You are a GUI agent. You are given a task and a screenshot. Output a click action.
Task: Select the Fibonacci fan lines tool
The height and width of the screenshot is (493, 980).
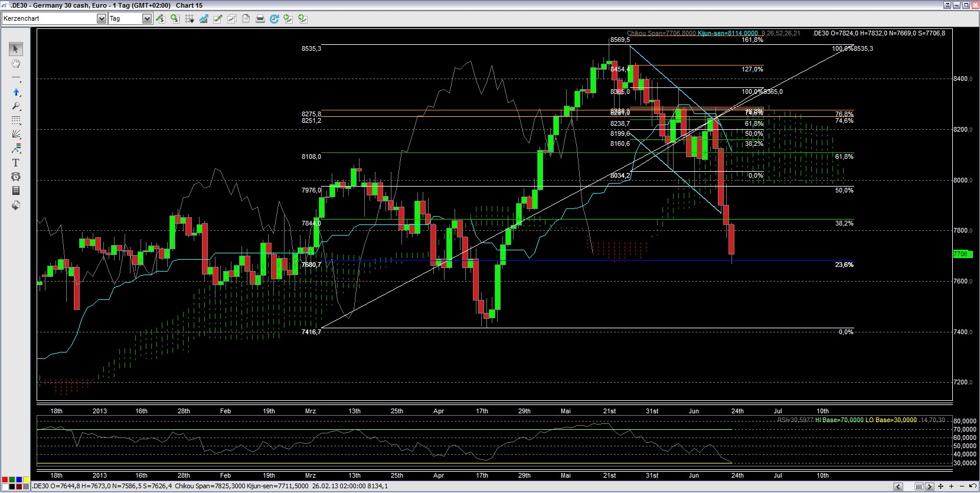[16, 135]
